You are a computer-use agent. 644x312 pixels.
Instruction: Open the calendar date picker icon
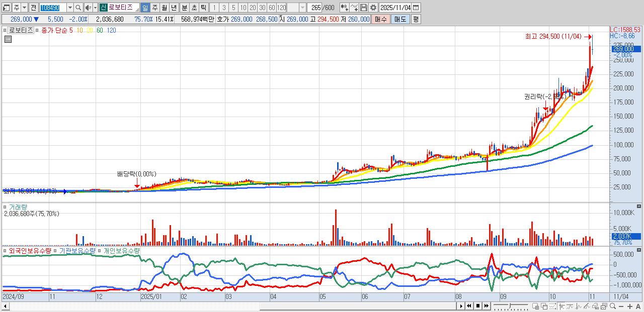click(x=416, y=8)
